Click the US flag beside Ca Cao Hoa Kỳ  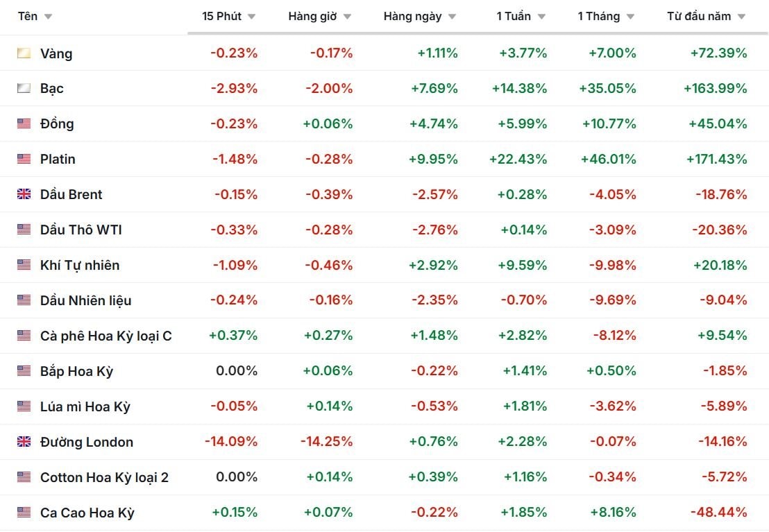[24, 513]
